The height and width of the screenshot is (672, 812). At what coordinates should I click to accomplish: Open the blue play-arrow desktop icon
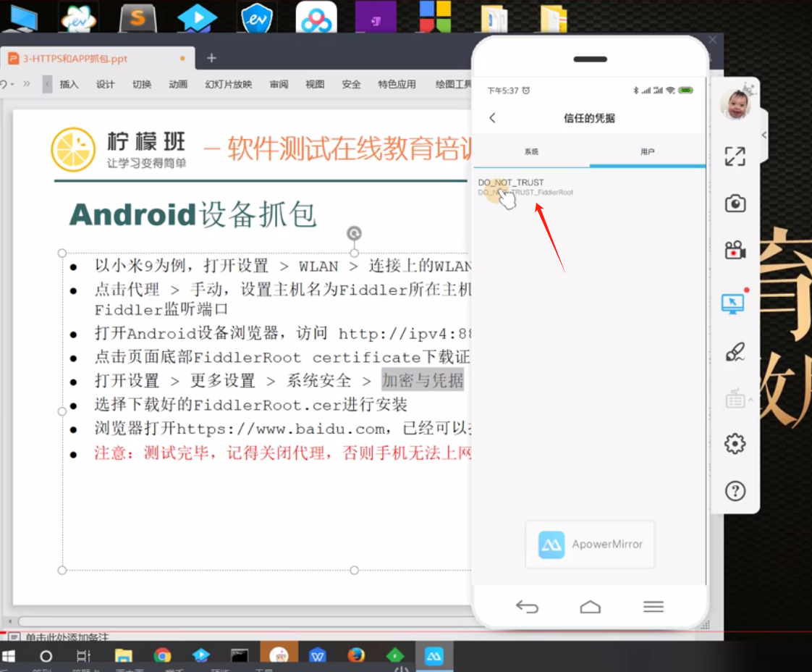(197, 17)
